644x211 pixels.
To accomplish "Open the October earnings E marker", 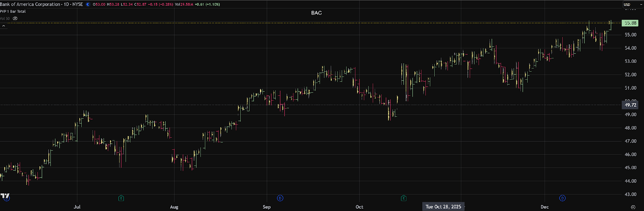I will click(x=404, y=198).
